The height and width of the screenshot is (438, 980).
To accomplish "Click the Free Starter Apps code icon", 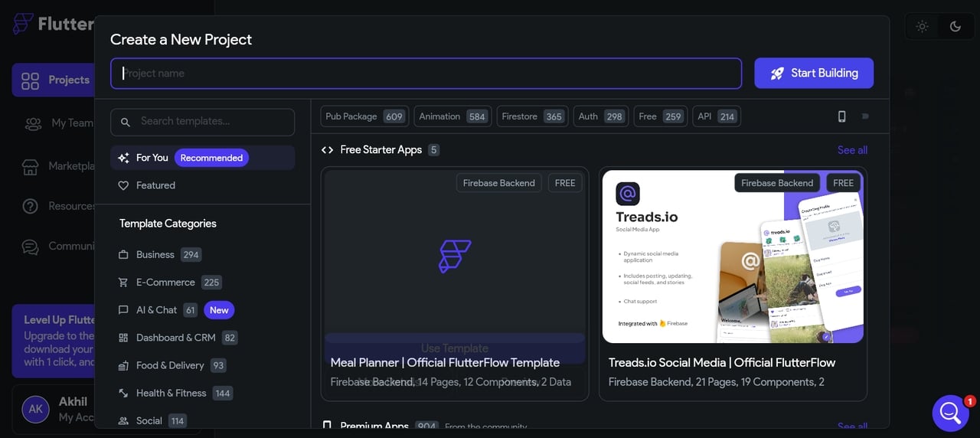I will (x=327, y=150).
